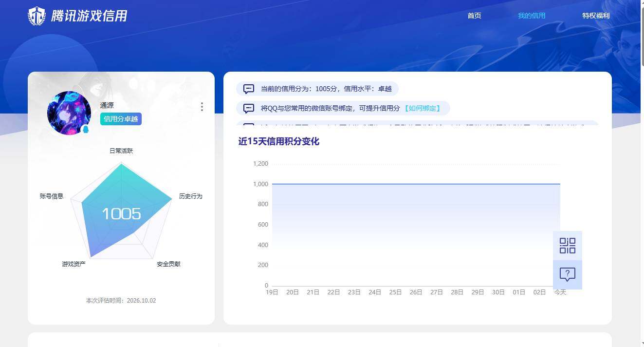644x347 pixels.
Task: Open the QR code floating button
Action: (568, 246)
